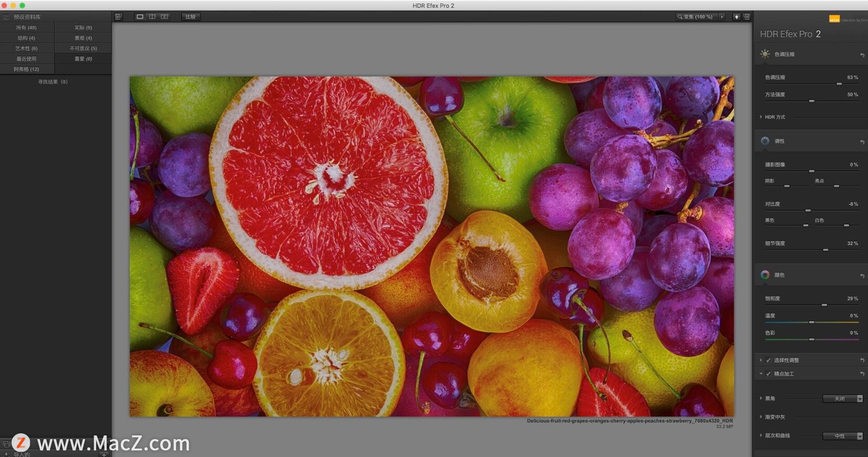This screenshot has height=457, width=868.
Task: Expand the 渐变中灰 option
Action: coord(761,417)
